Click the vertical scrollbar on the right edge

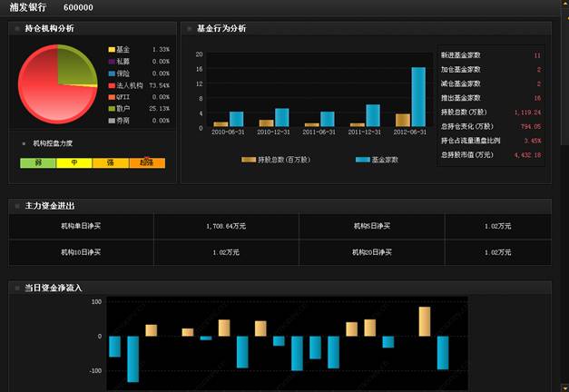pos(564,196)
